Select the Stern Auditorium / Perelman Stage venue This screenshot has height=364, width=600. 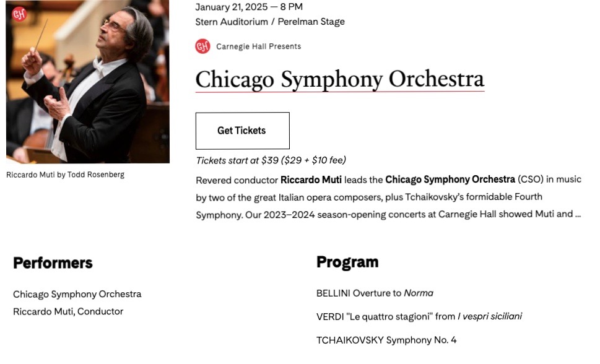click(x=270, y=22)
